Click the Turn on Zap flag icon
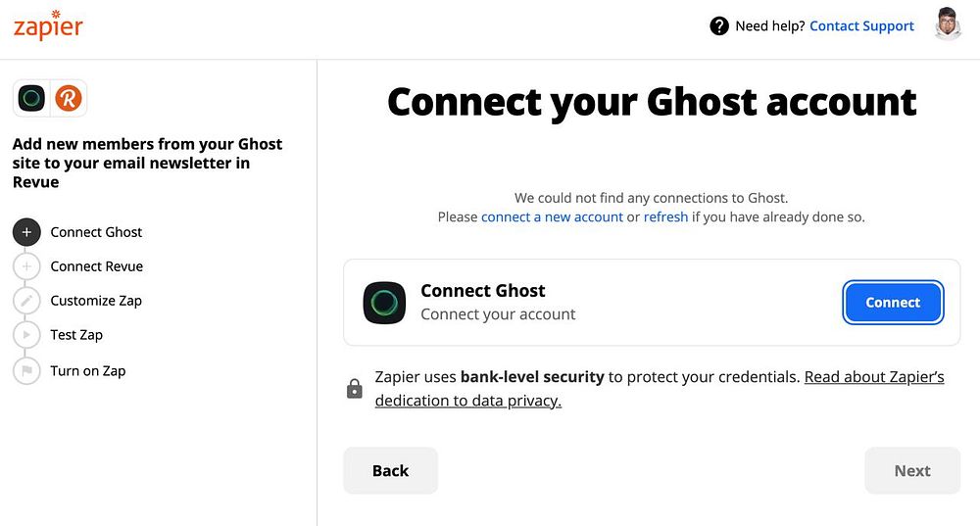 pos(27,371)
